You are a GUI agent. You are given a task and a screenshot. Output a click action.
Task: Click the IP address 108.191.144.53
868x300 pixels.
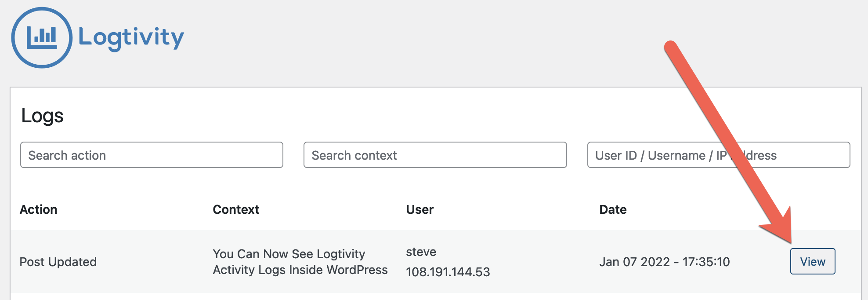(448, 272)
